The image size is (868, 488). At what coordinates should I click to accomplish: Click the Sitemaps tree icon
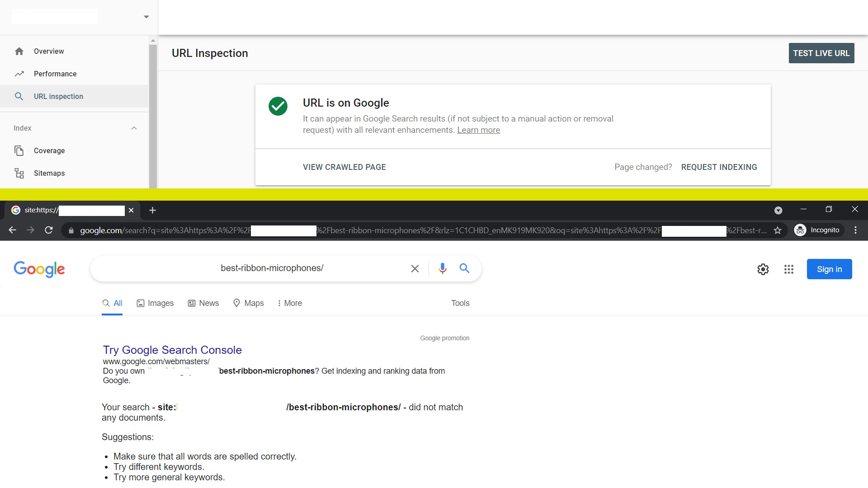[x=19, y=173]
